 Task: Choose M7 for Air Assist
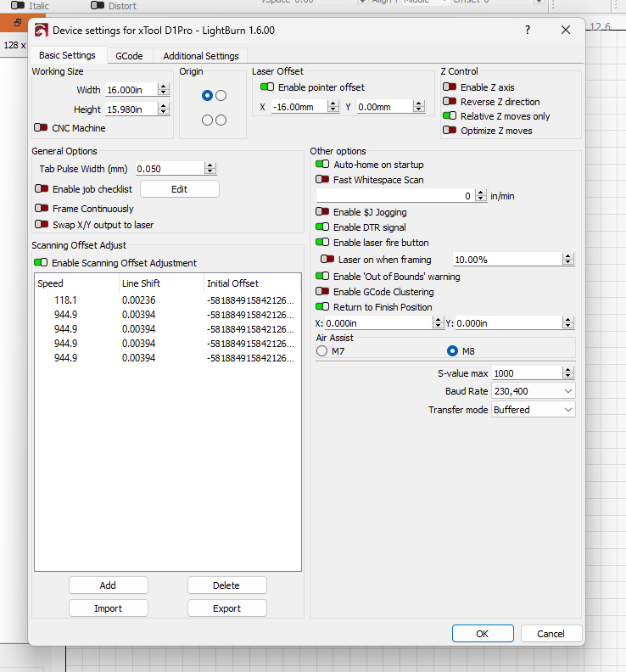click(x=321, y=351)
